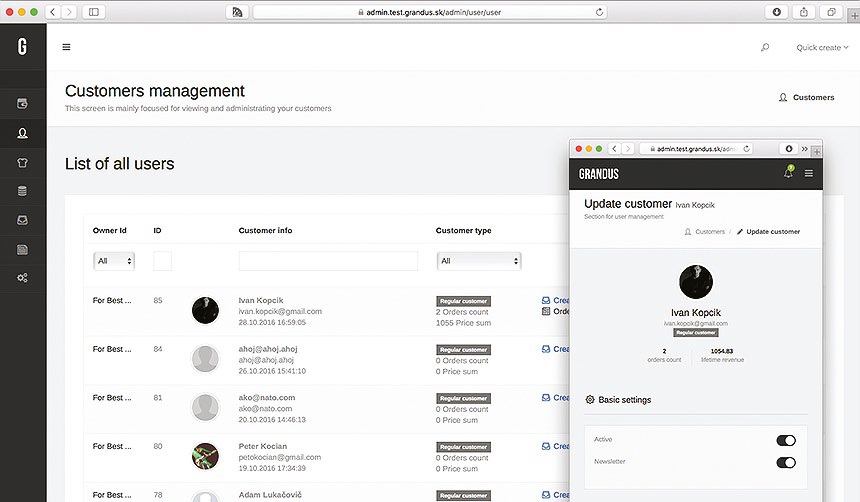Toggle the Newsletter switch
Screen dimensions: 860x502
pos(786,462)
